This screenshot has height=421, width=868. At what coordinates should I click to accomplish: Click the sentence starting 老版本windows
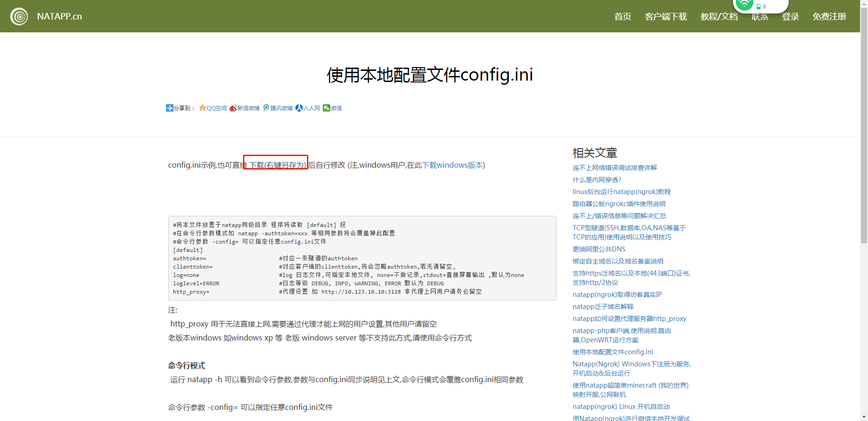(320, 338)
